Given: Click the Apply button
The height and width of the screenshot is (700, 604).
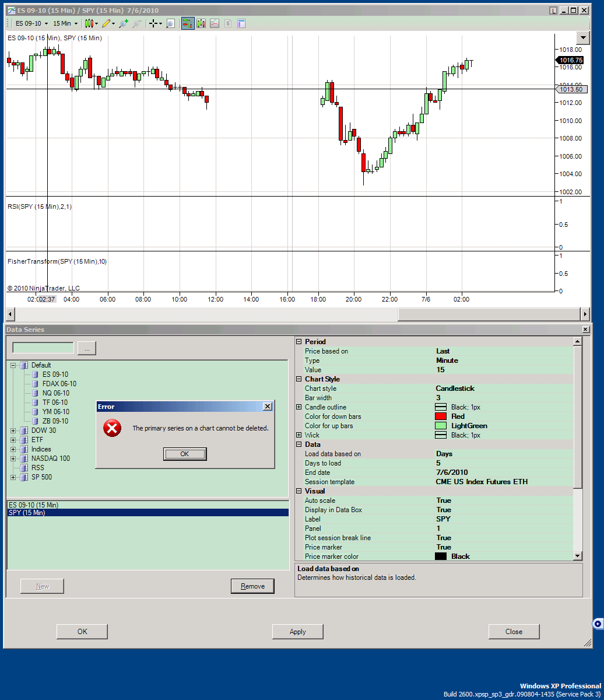Looking at the screenshot, I should 298,632.
